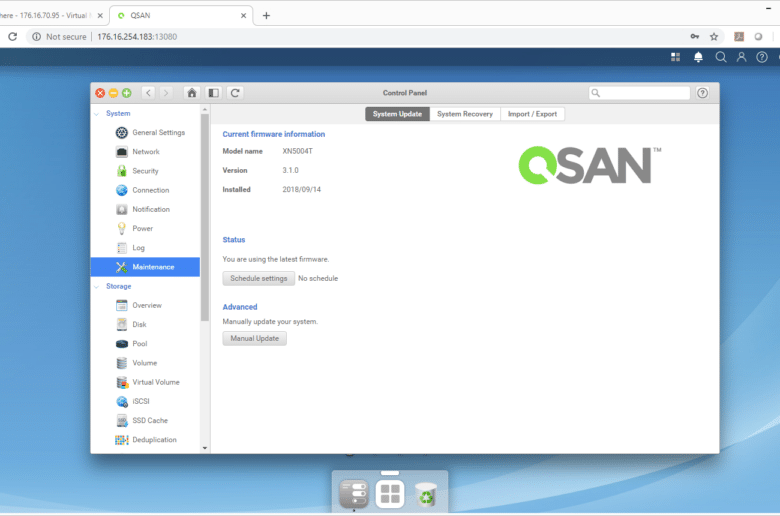Open the Control Panel help icon
The width and height of the screenshot is (780, 516).
click(x=702, y=93)
